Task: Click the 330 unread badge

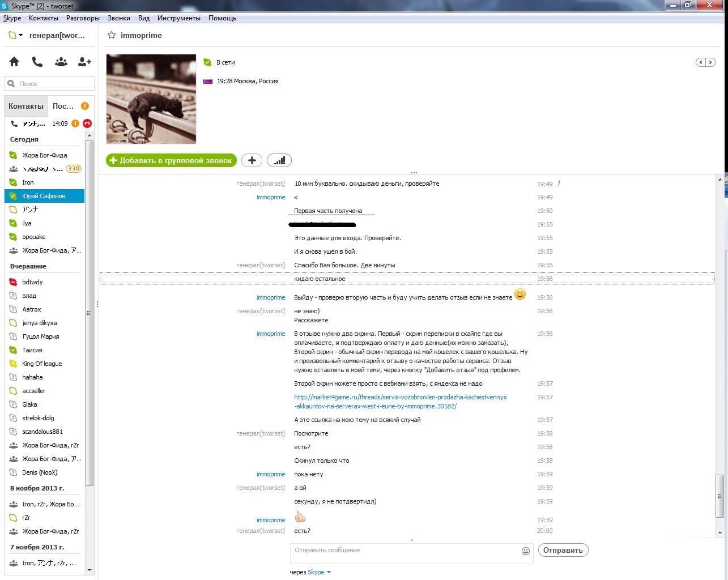Action: (x=74, y=169)
